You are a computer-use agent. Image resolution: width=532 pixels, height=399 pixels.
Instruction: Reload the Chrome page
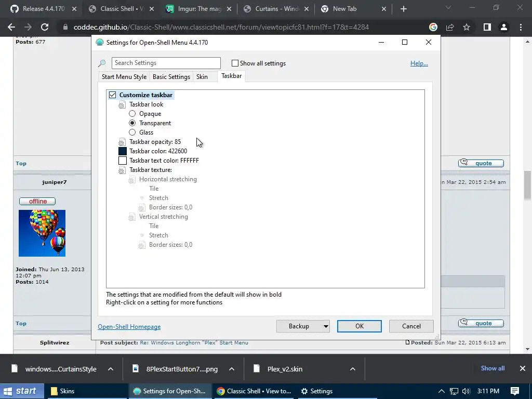click(x=45, y=27)
